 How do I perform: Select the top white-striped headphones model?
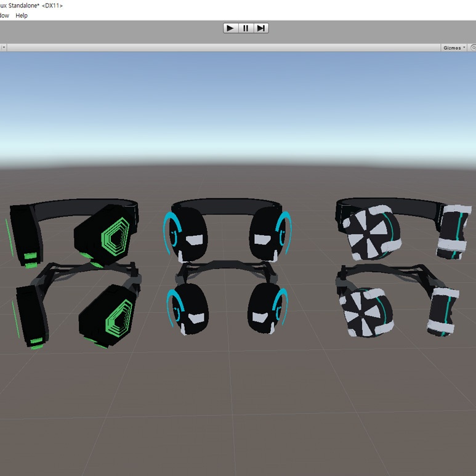(404, 229)
